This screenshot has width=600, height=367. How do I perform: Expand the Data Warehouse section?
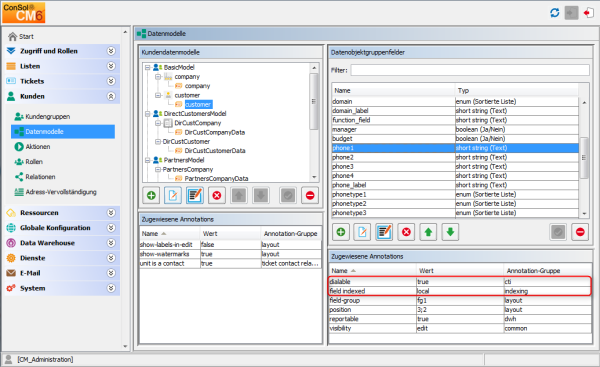111,243
